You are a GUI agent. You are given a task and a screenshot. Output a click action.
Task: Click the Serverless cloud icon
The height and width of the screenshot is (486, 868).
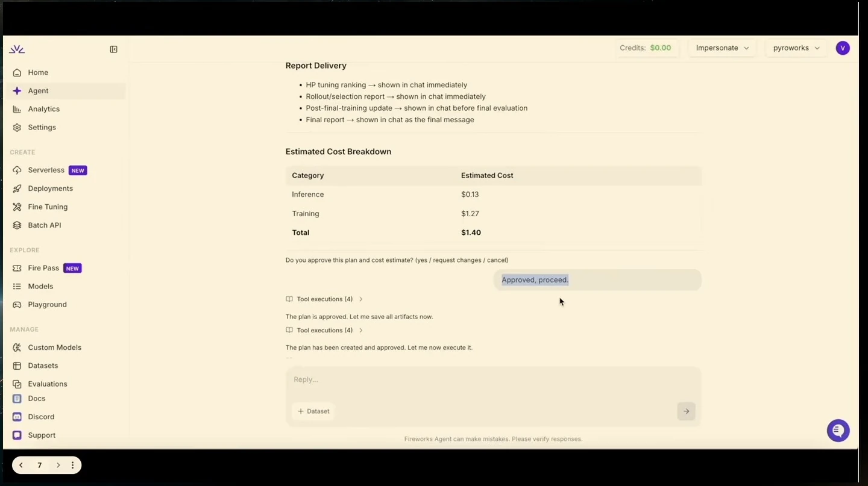coord(17,170)
